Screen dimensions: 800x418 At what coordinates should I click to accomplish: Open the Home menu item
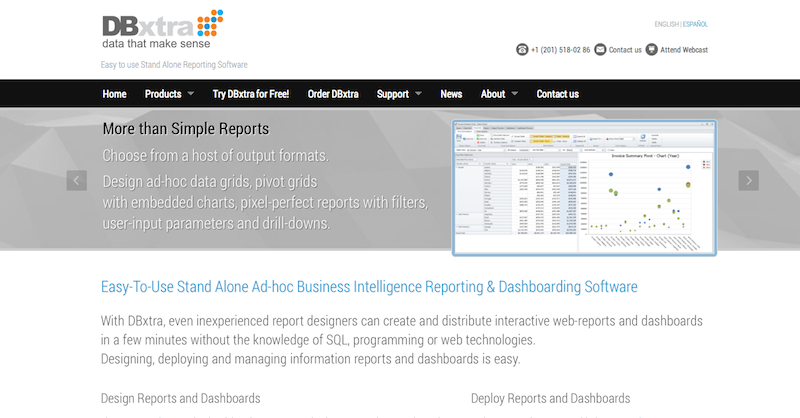[114, 94]
